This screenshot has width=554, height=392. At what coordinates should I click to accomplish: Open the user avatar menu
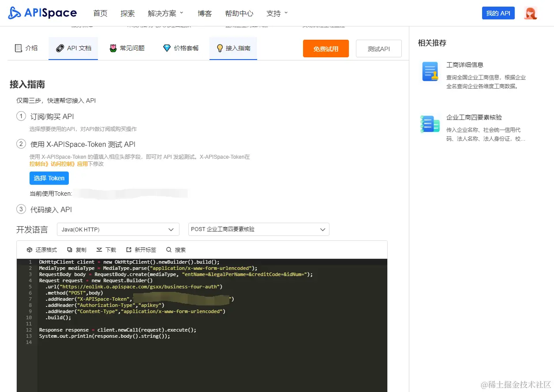click(530, 13)
